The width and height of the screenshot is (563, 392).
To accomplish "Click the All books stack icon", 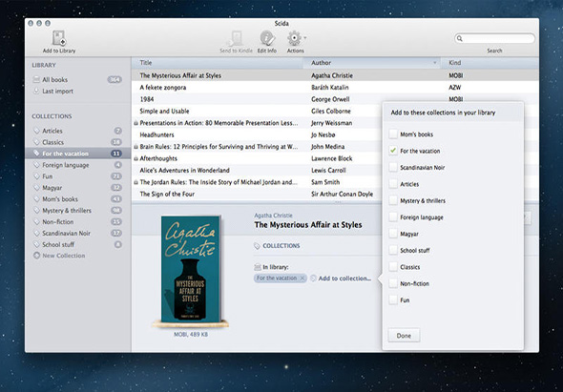I will point(36,80).
